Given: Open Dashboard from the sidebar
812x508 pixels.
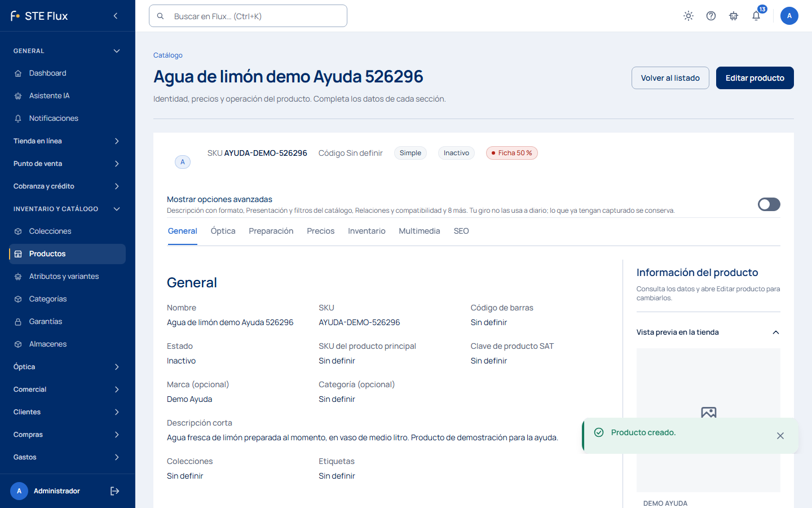Looking at the screenshot, I should 68,73.
